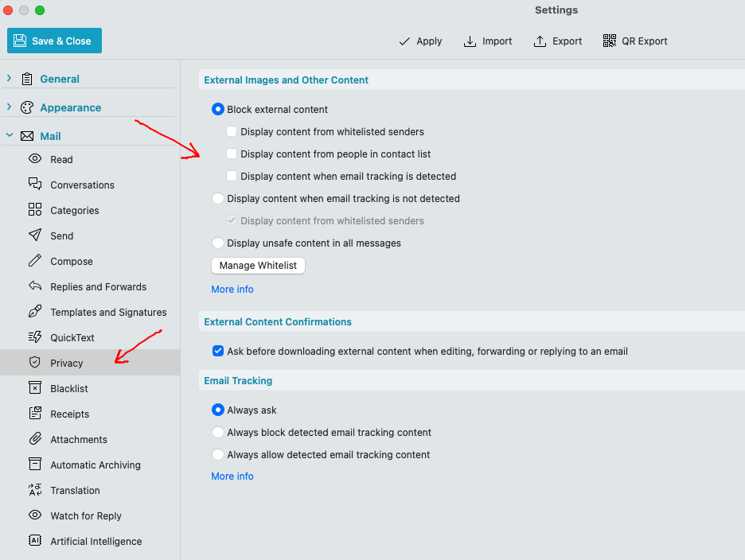The image size is (745, 560).
Task: Click the Save & Close button
Action: coord(54,41)
